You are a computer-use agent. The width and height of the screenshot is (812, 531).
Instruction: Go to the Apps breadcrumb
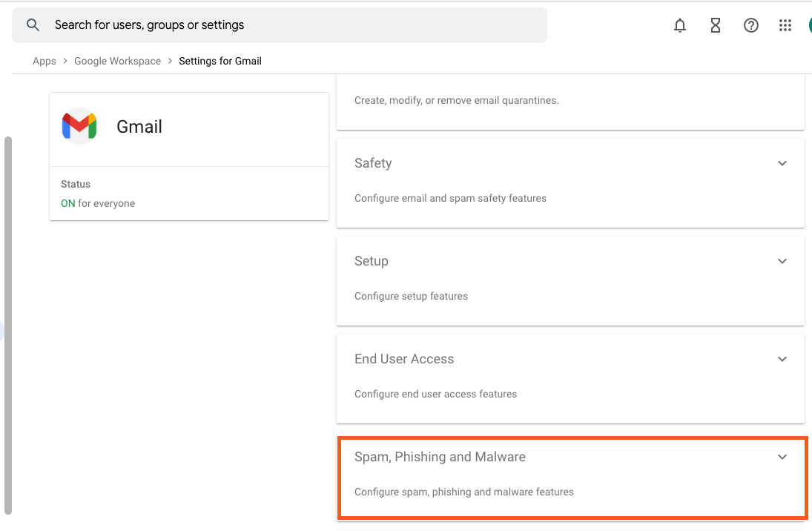point(44,62)
